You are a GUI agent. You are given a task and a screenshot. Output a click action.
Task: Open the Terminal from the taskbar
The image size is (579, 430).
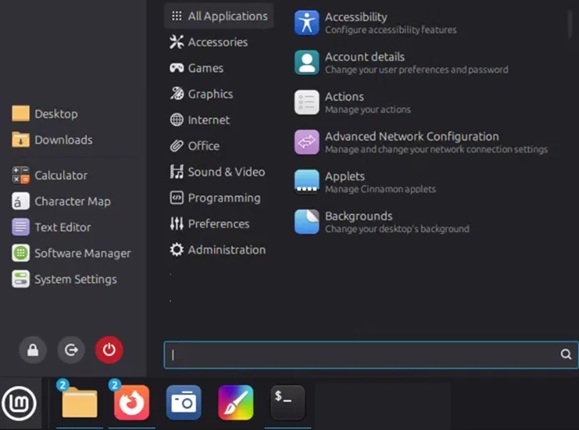288,403
